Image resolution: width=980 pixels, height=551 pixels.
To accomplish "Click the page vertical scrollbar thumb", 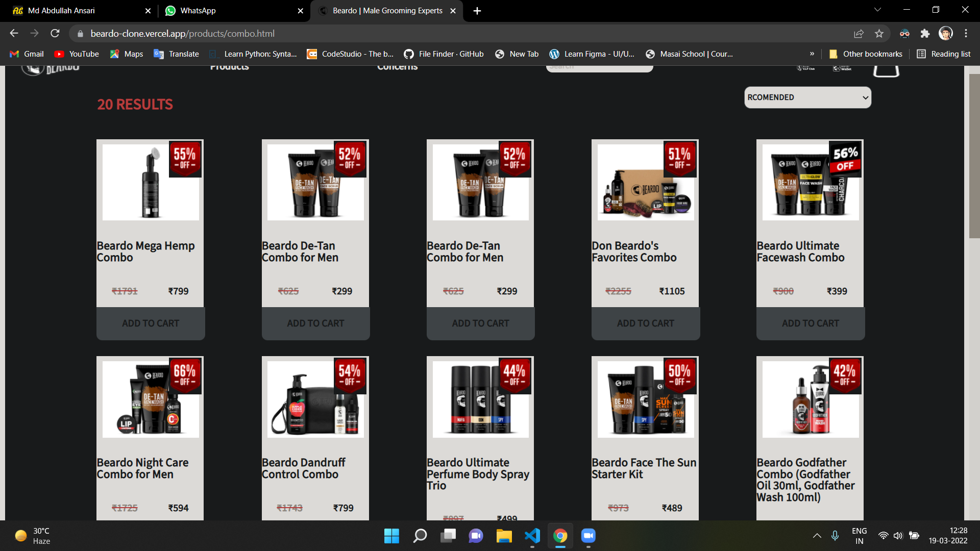I will click(974, 156).
